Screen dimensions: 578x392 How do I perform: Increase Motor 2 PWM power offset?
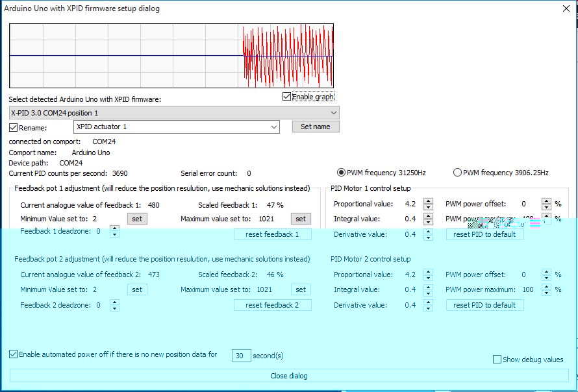[546, 272]
